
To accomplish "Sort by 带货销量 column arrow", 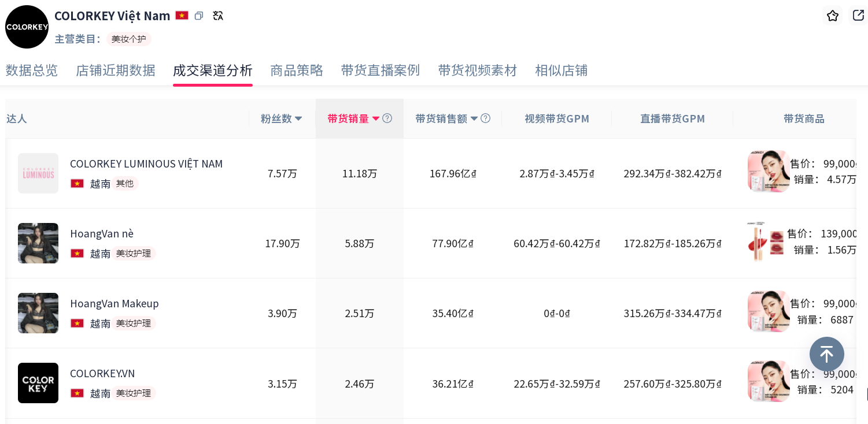I will tap(376, 119).
